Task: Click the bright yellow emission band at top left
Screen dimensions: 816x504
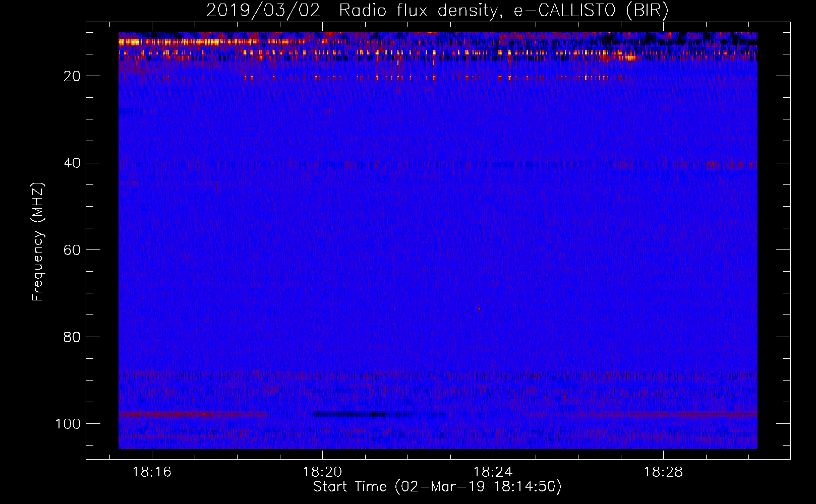Action: click(x=189, y=42)
